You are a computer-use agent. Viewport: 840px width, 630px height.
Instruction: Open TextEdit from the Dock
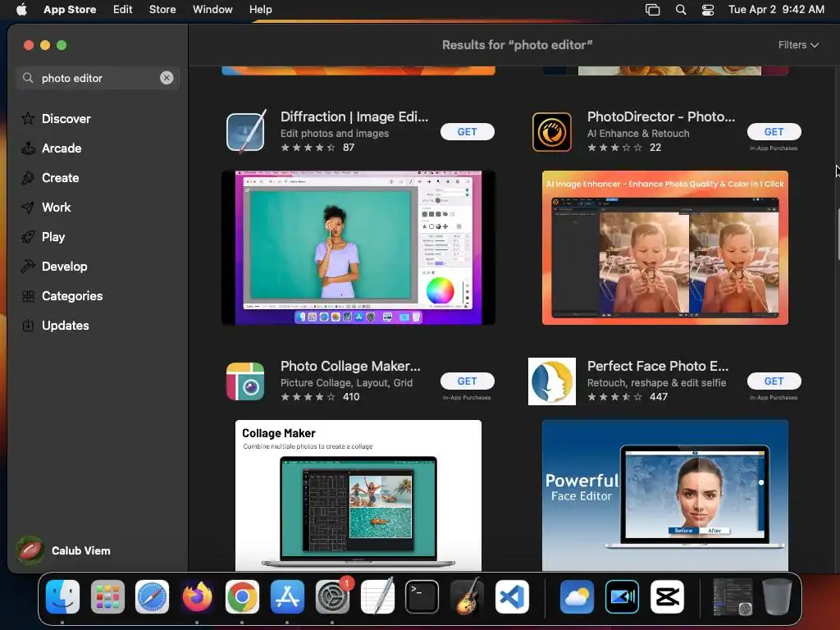[x=377, y=597]
